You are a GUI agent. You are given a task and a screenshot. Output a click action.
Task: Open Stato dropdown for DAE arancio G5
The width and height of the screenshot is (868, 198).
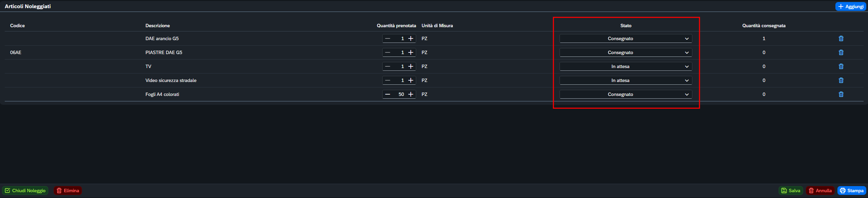[625, 38]
